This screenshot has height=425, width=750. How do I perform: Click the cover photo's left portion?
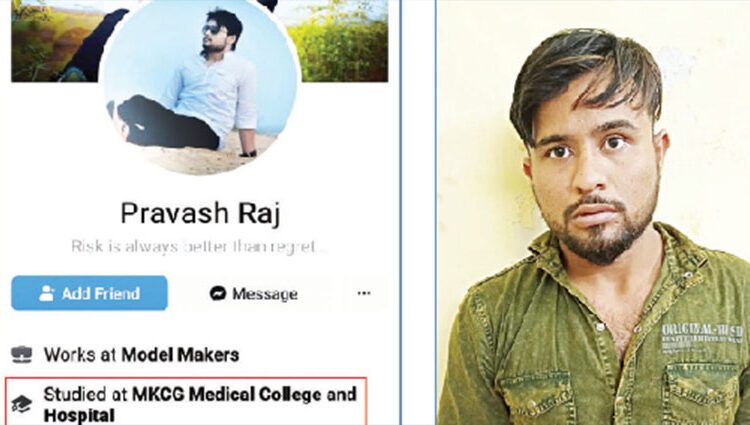pos(57,41)
